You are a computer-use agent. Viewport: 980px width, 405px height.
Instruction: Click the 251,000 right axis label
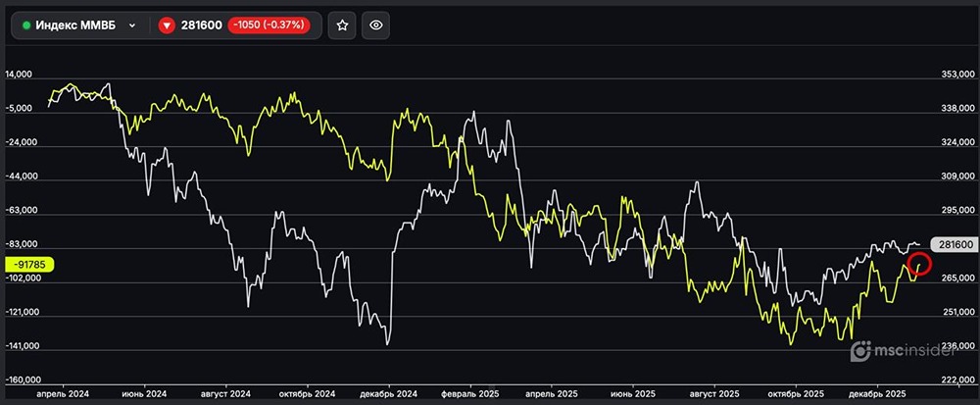tap(956, 313)
